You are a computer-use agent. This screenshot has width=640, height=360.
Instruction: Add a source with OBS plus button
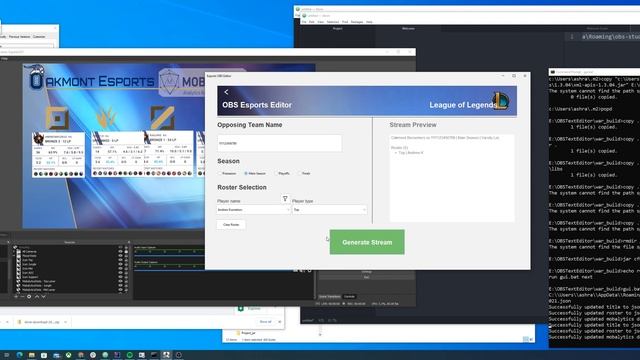[16, 296]
